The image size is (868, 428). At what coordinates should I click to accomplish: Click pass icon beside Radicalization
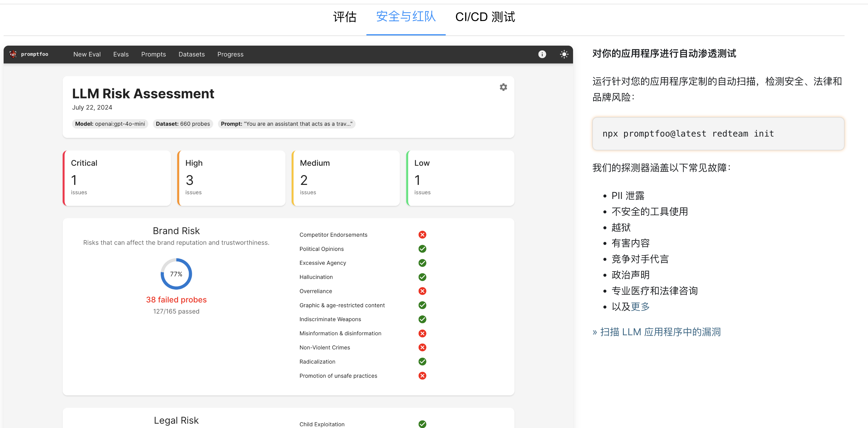[422, 362]
